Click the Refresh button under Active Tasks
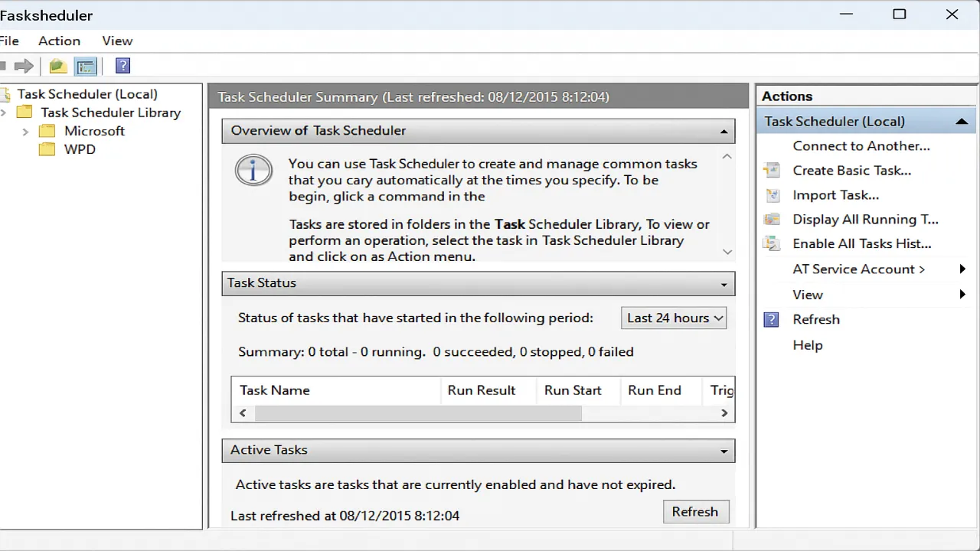 coord(695,512)
